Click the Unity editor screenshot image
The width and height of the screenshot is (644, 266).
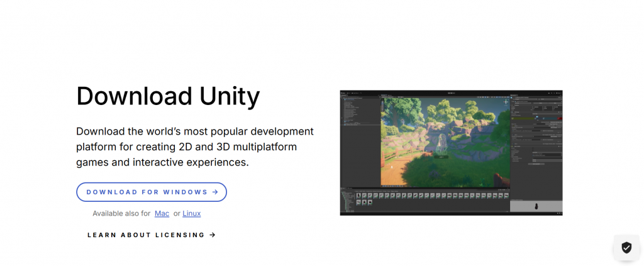click(x=451, y=153)
